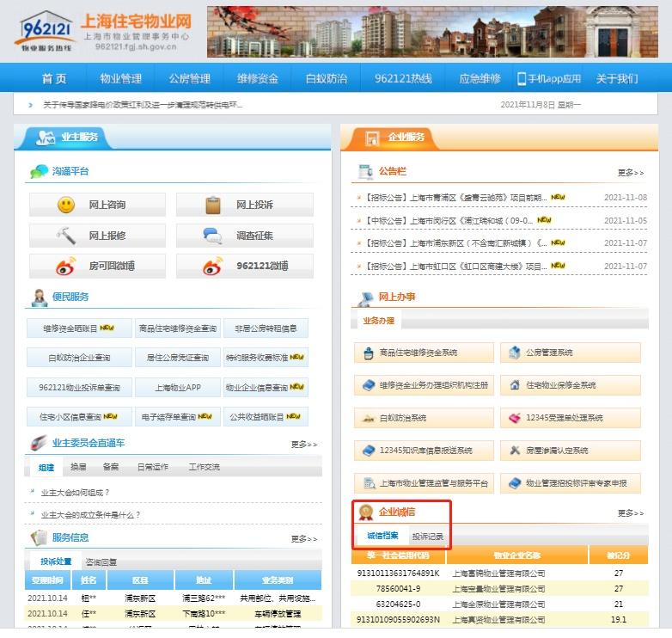Click the 手机app应用 phone icon in the nav bar

click(522, 78)
